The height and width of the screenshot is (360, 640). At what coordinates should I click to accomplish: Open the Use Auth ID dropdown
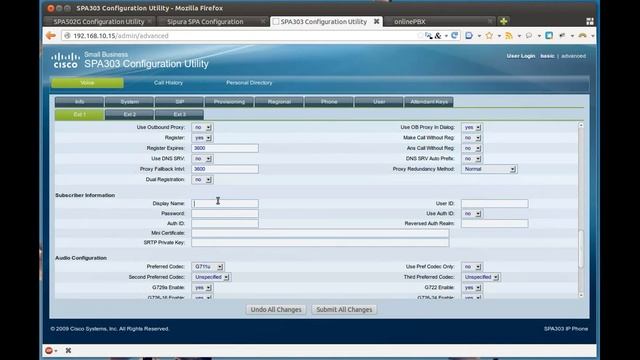pyautogui.click(x=471, y=213)
